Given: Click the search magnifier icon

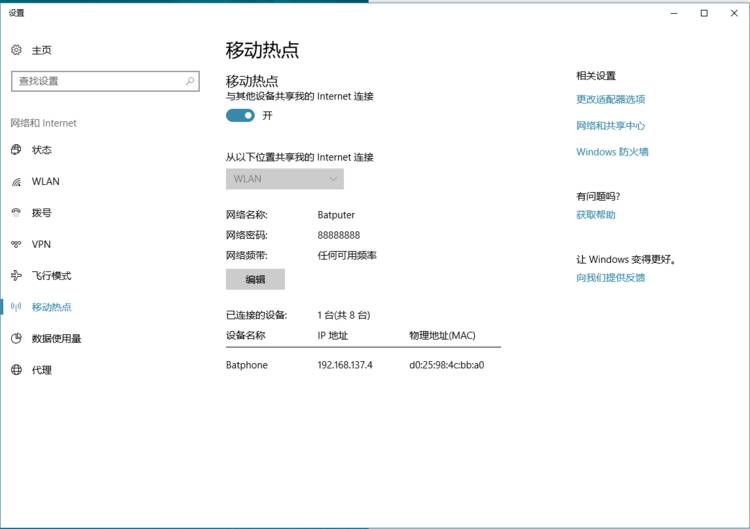Looking at the screenshot, I should point(190,81).
